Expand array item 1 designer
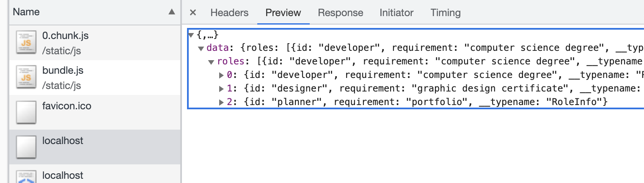644x183 pixels. coord(221,89)
